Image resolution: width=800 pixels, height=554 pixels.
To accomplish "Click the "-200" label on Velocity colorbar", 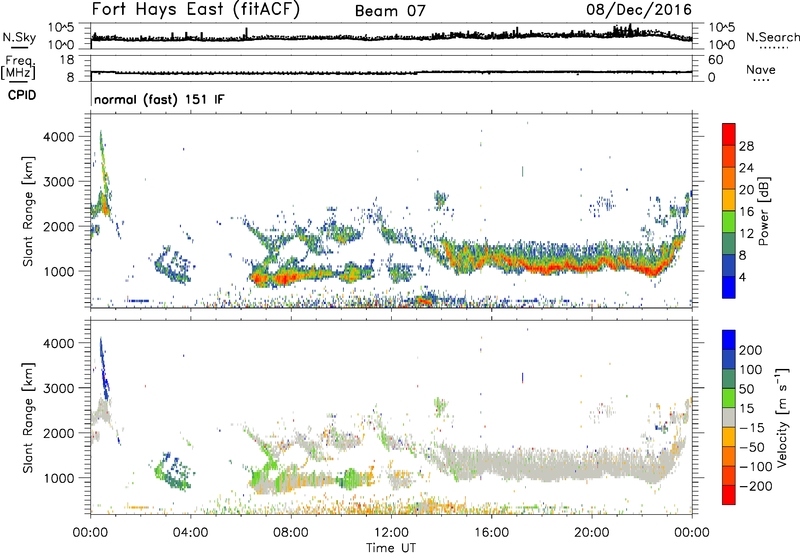I will click(x=755, y=486).
